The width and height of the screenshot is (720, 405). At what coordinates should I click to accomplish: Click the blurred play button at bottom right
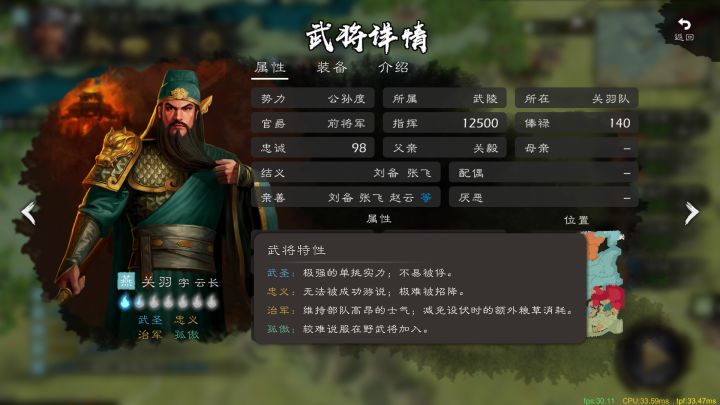click(x=654, y=357)
